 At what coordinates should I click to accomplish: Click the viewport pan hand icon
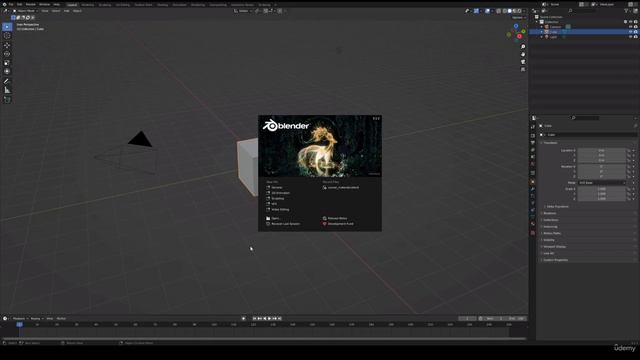pyautogui.click(x=523, y=54)
